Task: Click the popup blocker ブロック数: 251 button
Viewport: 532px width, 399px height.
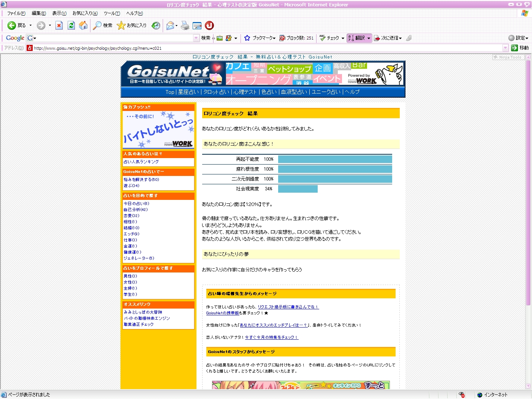Action: pyautogui.click(x=296, y=38)
